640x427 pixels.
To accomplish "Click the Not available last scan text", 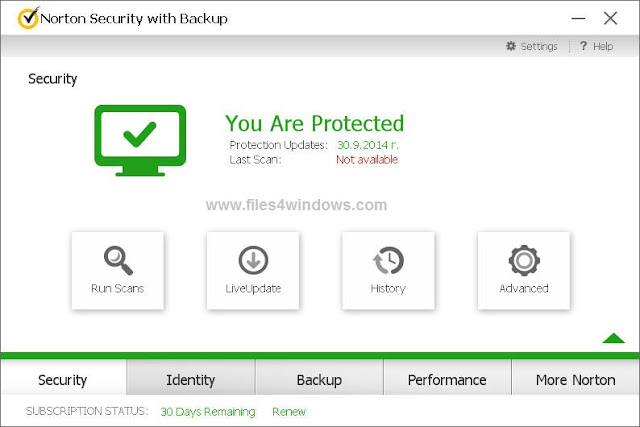I will pos(367,160).
